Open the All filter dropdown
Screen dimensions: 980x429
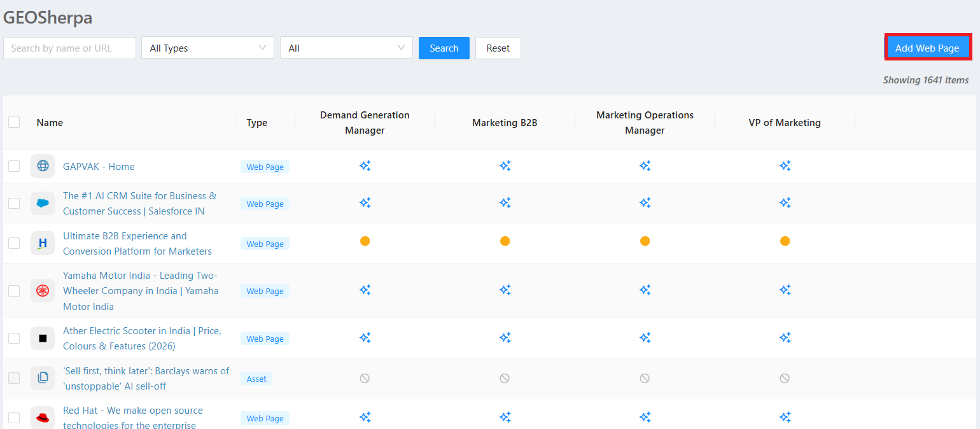point(346,48)
